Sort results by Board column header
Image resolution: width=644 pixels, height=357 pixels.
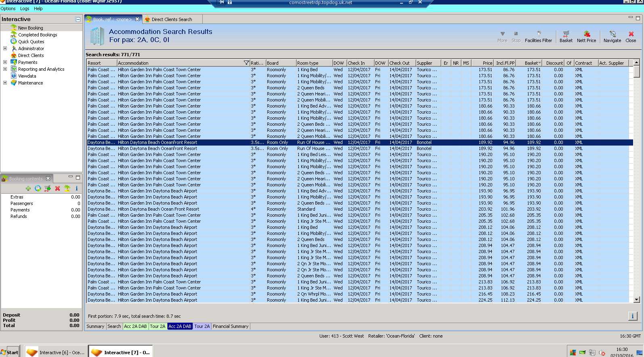[x=281, y=63]
